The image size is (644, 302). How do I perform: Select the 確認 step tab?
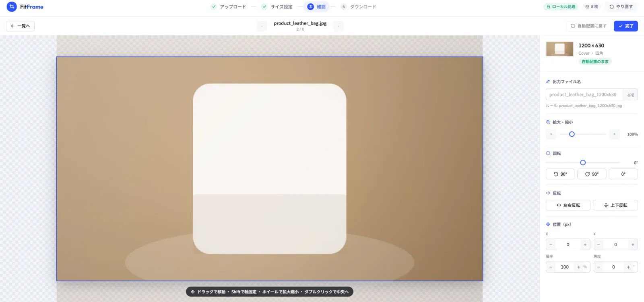[316, 7]
